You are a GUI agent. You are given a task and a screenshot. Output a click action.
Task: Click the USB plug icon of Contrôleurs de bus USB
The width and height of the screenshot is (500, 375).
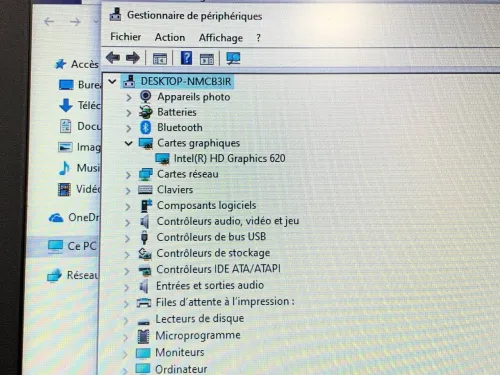[144, 237]
